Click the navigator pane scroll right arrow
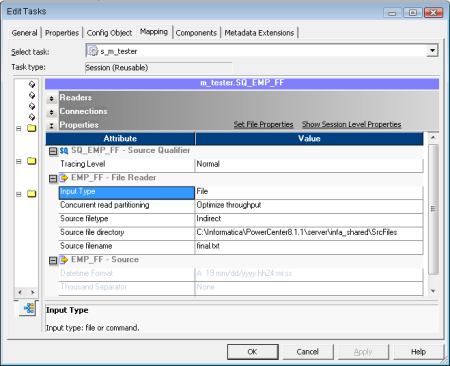 tap(32, 292)
